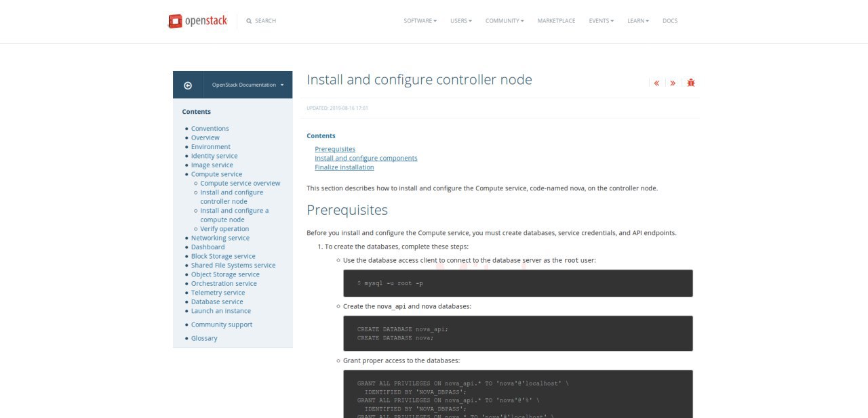Expand the Community dropdown menu
Screen dimensions: 868x418
point(505,21)
